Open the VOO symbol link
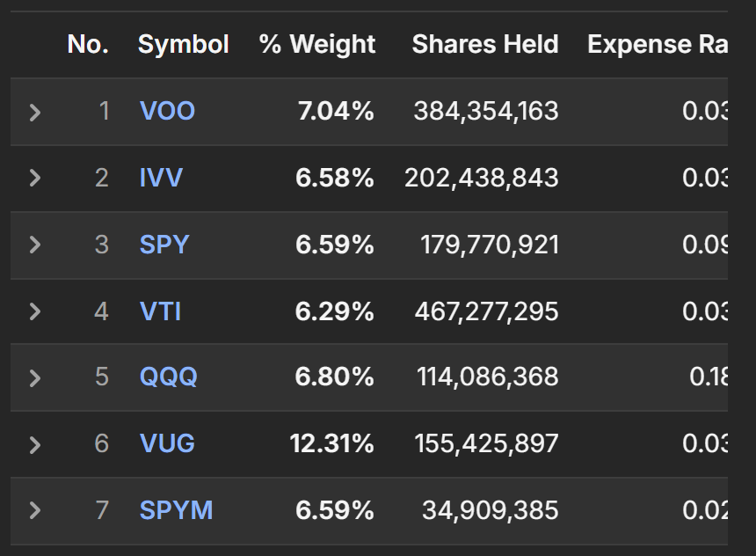Image resolution: width=756 pixels, height=556 pixels. (167, 111)
